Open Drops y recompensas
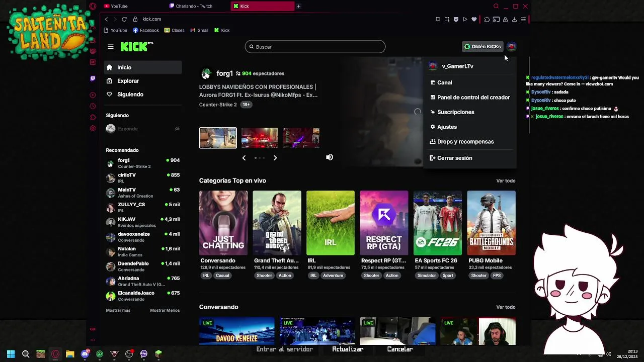This screenshot has width=644, height=362. (470, 142)
